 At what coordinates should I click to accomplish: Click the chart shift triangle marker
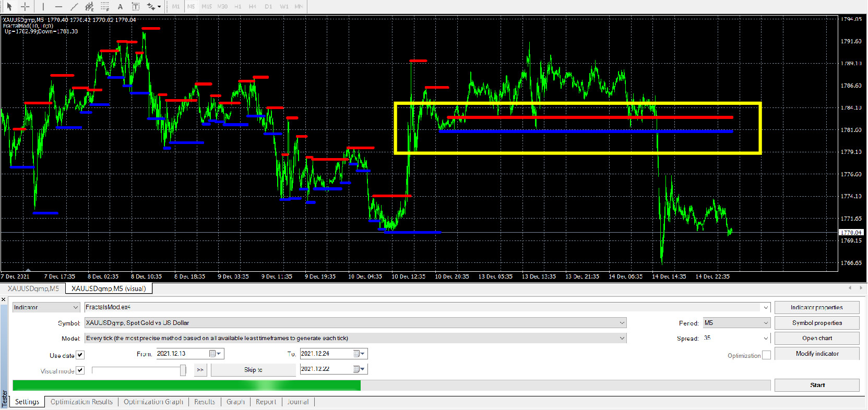click(28, 270)
